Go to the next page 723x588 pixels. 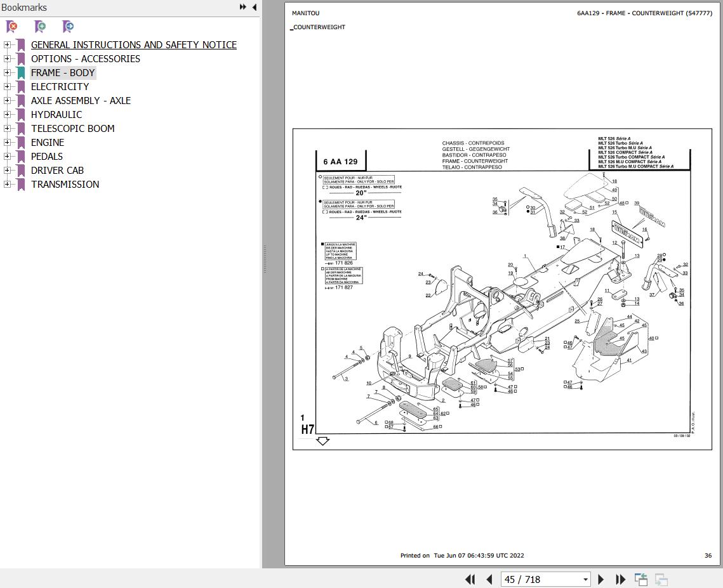[x=601, y=579]
